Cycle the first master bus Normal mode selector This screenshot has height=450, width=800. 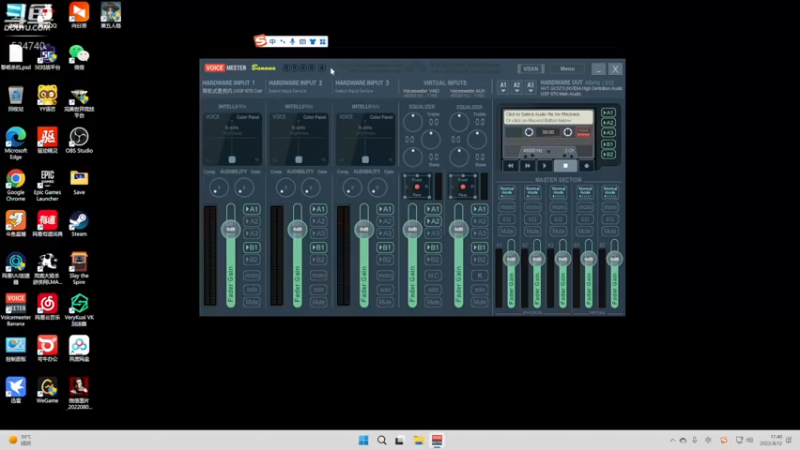pos(507,192)
